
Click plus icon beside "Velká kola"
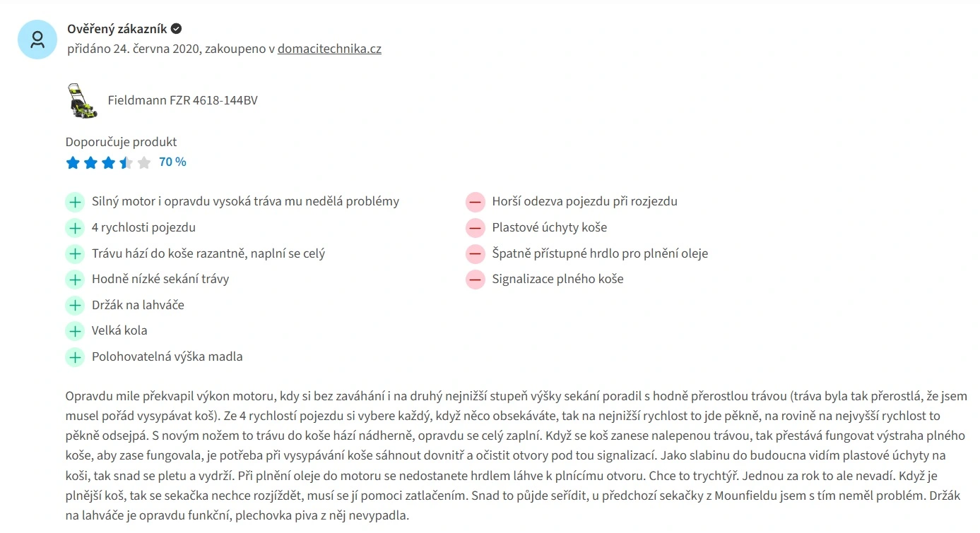coord(75,331)
